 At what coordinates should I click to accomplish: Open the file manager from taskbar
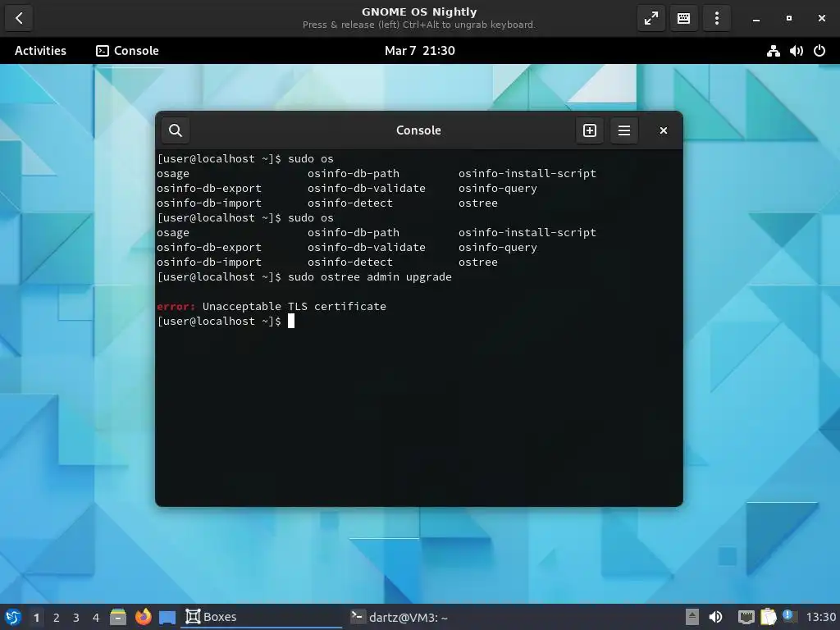(x=118, y=617)
